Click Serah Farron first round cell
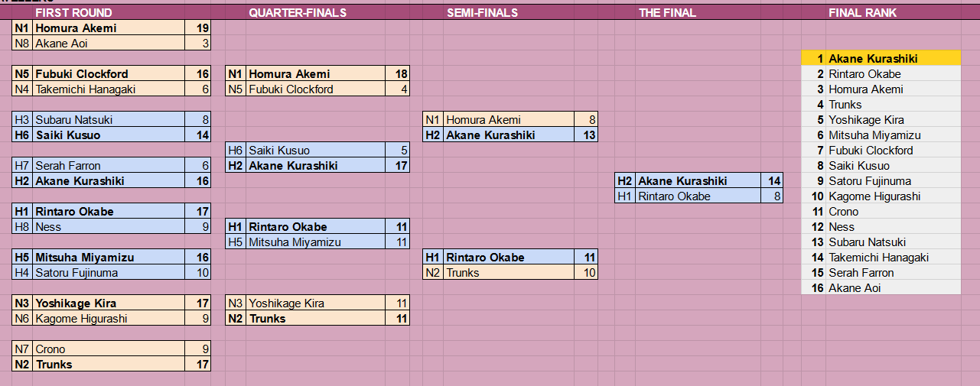The image size is (980, 386). 109,166
